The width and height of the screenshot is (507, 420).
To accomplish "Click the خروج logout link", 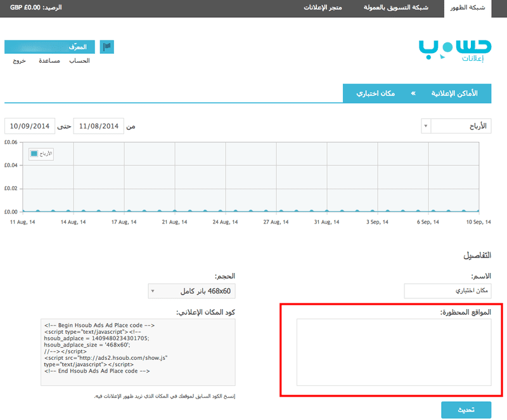I will click(20, 61).
